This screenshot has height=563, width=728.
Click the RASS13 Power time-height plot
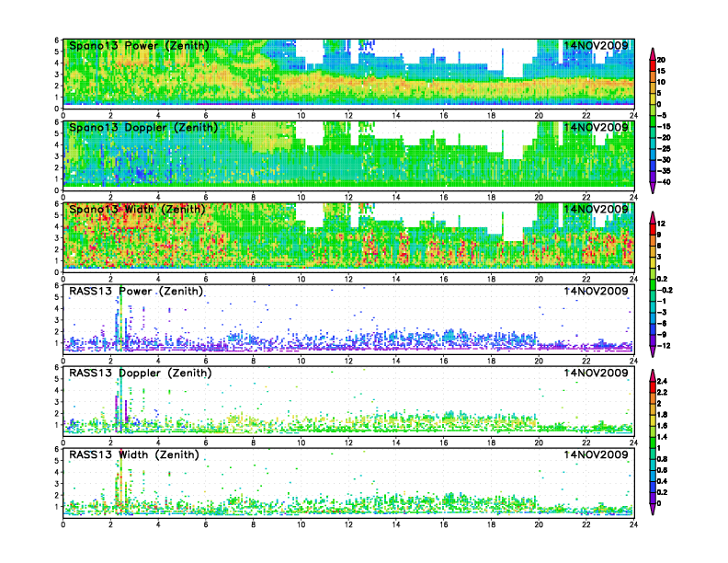pos(348,319)
